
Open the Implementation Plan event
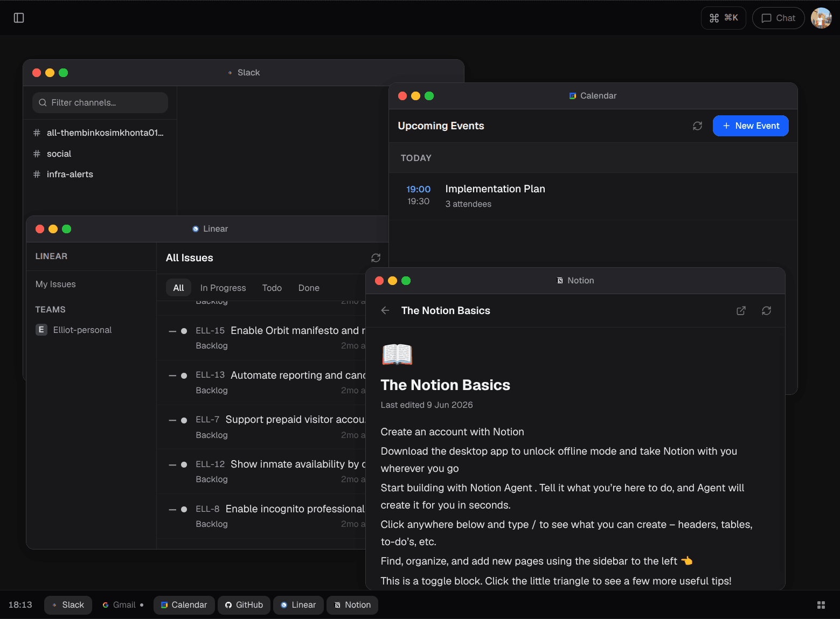593,196
